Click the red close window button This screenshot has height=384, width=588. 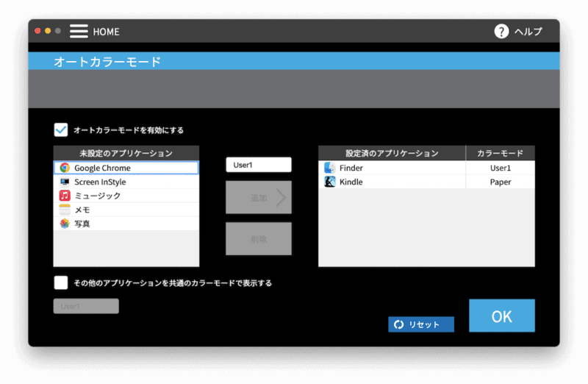coord(37,31)
